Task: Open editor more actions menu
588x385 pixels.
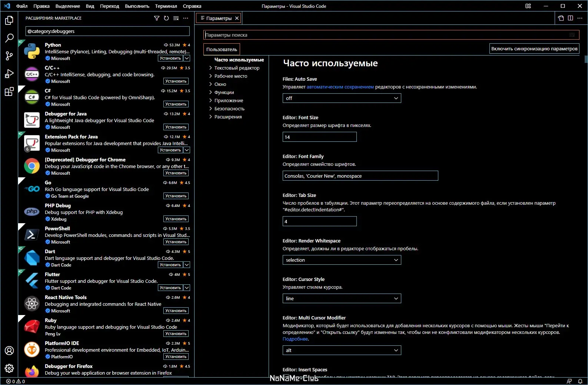Action: point(580,18)
